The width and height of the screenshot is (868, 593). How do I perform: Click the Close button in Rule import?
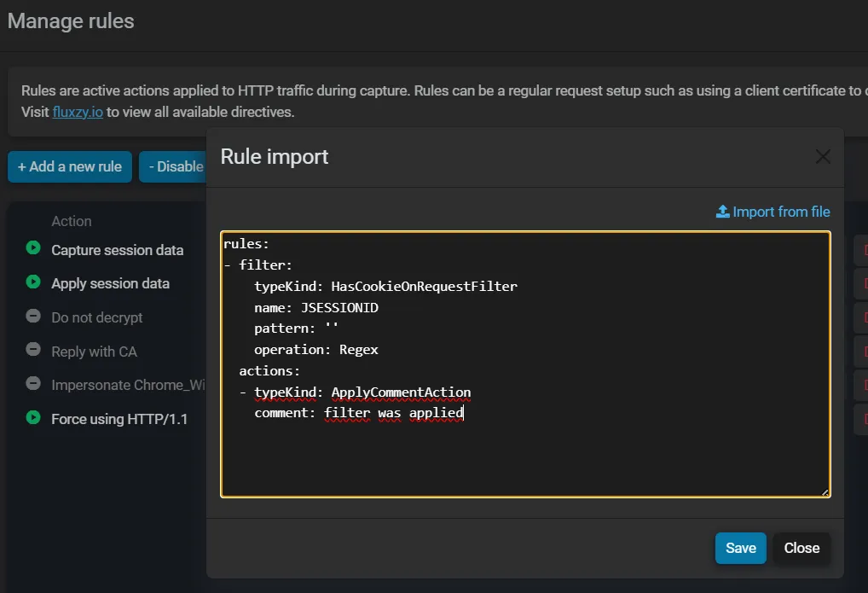click(801, 548)
